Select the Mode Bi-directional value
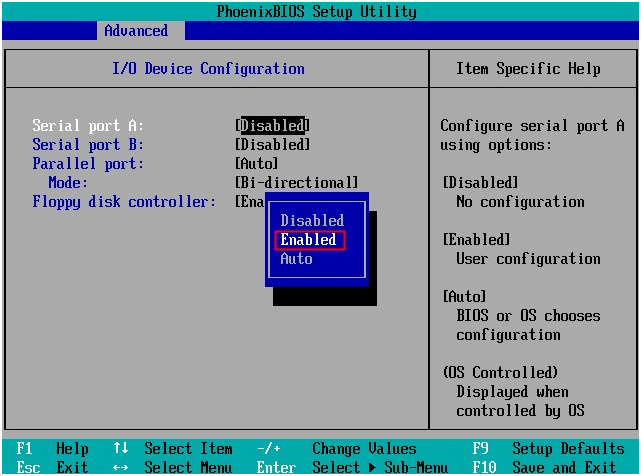Viewport: 641px width, 476px height. pos(296,182)
